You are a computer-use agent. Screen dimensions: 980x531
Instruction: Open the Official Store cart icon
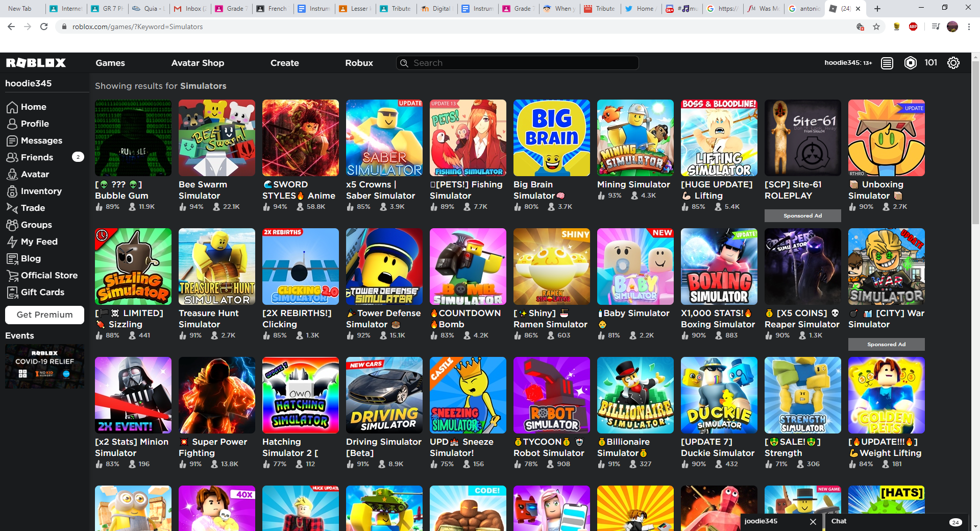12,276
